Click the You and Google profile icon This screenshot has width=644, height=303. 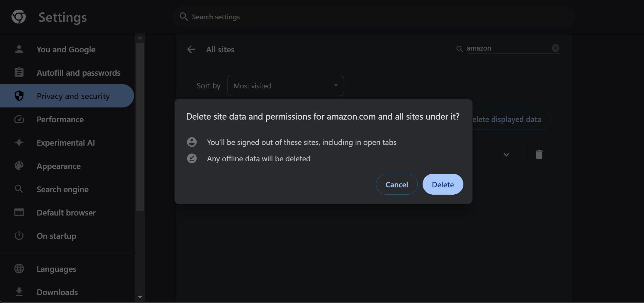pyautogui.click(x=19, y=49)
